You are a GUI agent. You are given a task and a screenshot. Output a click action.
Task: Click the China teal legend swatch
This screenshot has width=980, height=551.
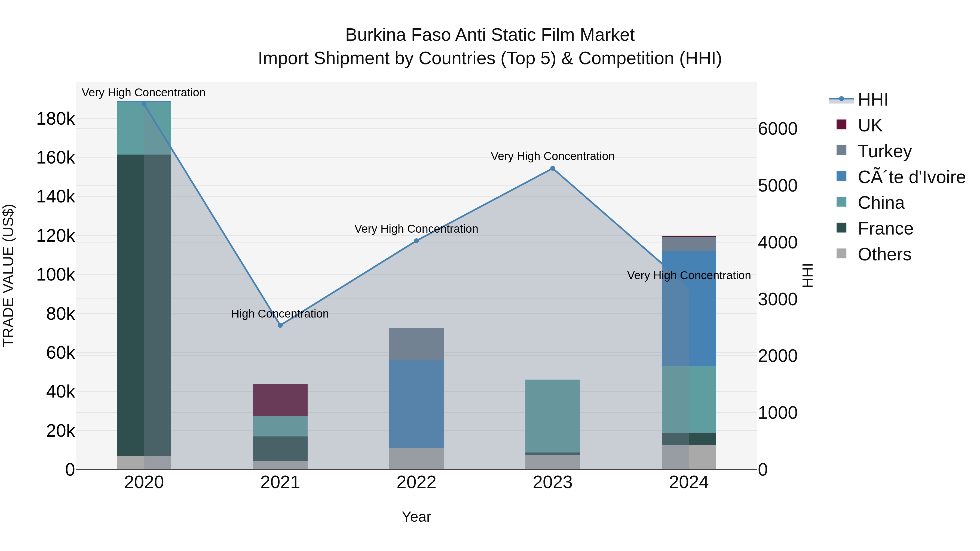841,202
